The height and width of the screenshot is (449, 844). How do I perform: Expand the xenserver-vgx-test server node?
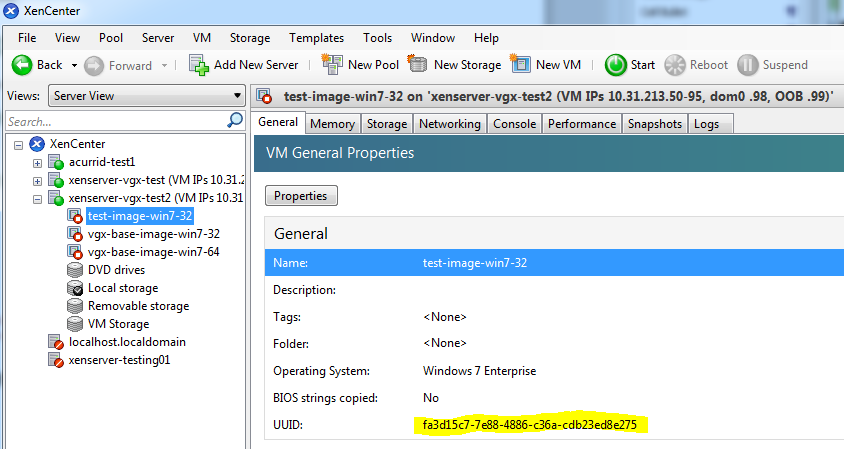37,180
